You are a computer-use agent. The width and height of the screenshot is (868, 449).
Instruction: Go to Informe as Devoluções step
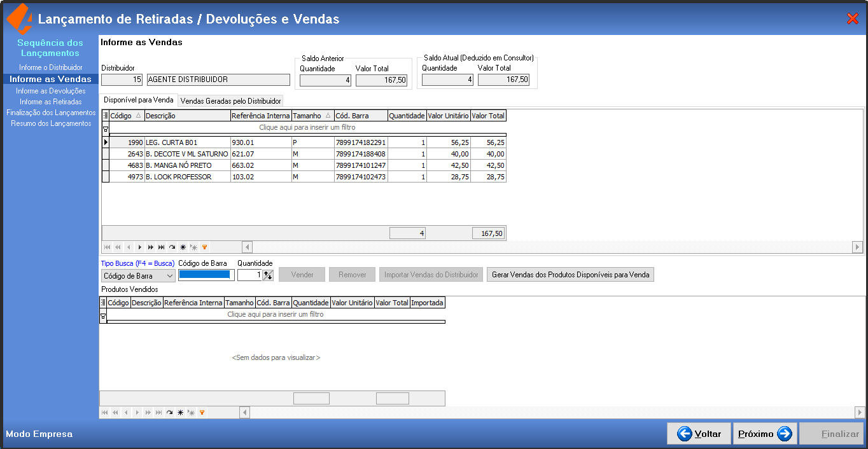tap(51, 91)
